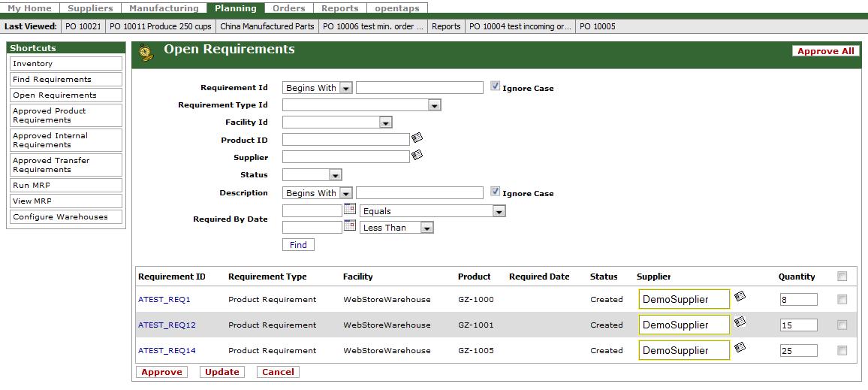Open last viewed PO 10021
868x390 pixels.
click(x=83, y=26)
